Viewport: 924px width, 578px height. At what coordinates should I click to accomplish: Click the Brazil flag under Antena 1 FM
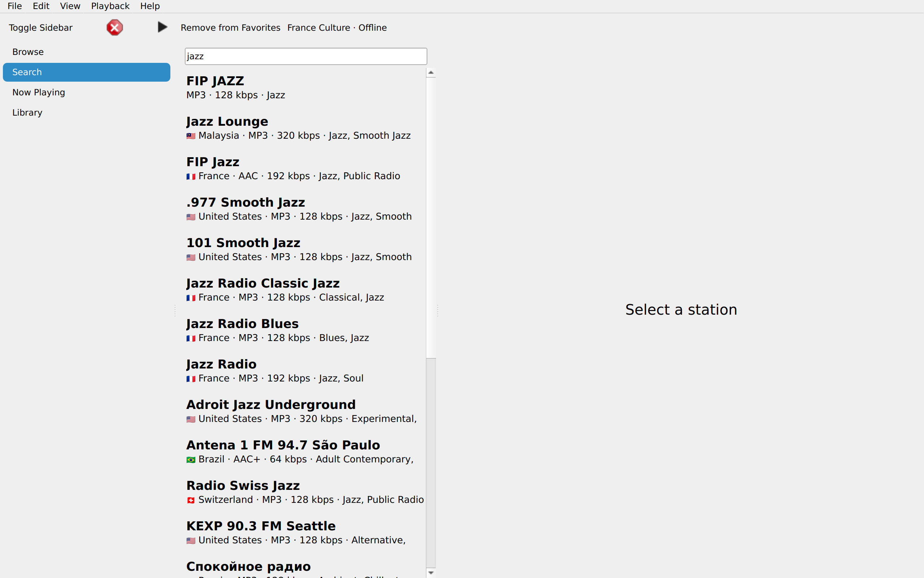(191, 460)
